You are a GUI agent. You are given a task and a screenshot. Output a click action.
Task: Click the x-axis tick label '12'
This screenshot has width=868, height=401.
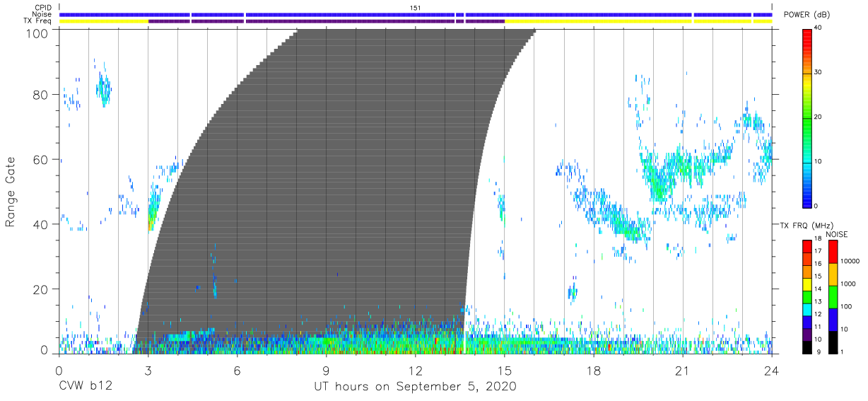415,371
